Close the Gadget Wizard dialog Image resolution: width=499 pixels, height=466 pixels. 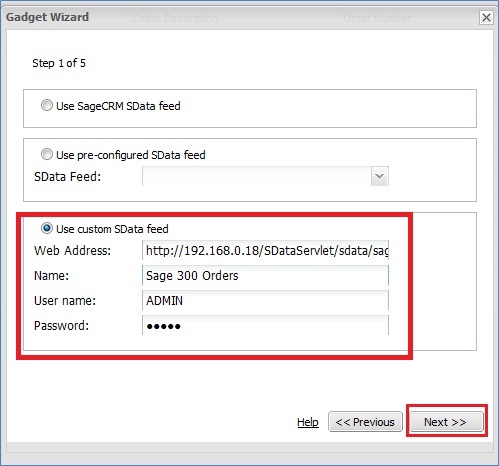486,17
